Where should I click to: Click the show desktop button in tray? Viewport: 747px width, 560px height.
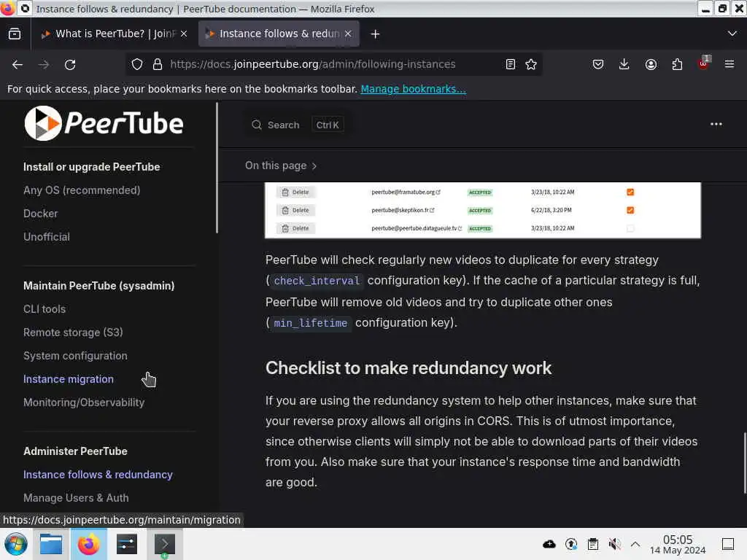(x=728, y=544)
